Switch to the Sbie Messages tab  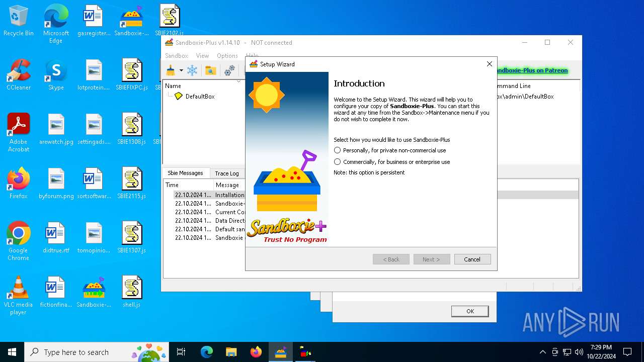coord(185,173)
